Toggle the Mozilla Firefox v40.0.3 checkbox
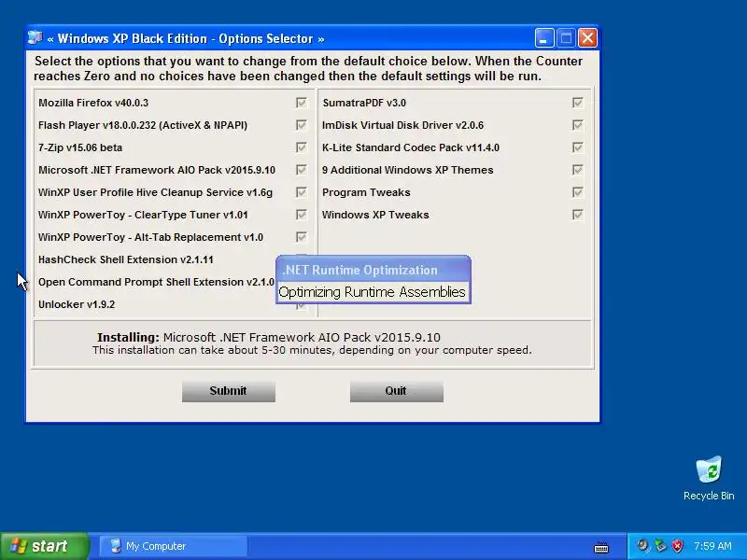This screenshot has height=560, width=747. pos(301,103)
